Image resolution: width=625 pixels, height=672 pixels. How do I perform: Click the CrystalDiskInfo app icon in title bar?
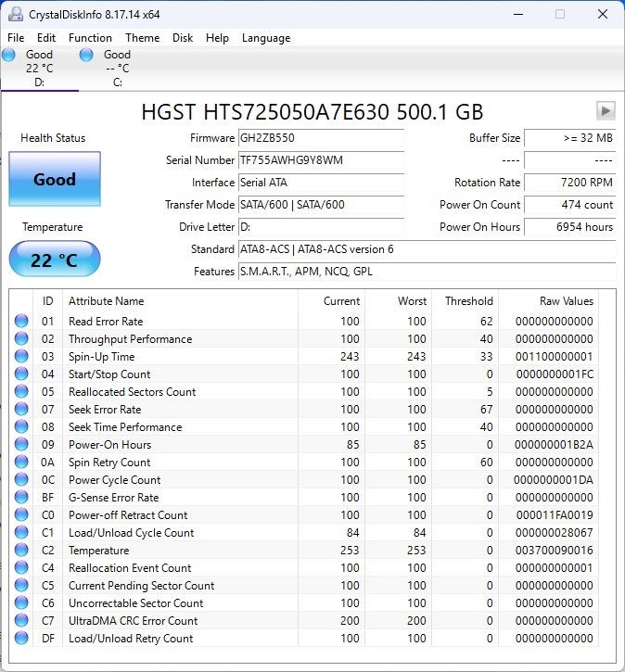point(16,15)
